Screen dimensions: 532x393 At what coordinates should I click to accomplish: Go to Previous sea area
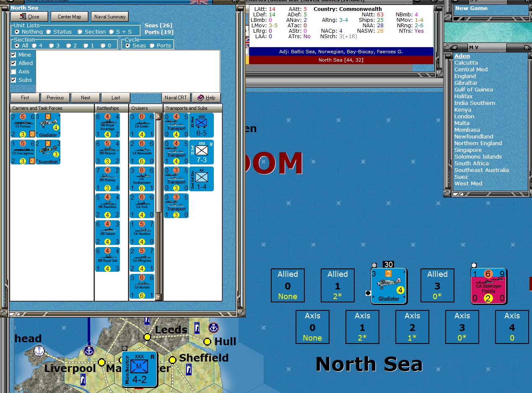(x=55, y=98)
